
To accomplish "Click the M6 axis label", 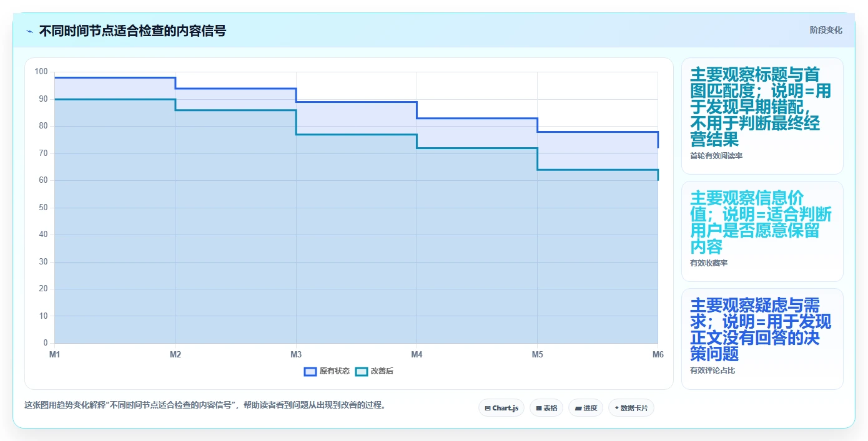I will tap(658, 354).
